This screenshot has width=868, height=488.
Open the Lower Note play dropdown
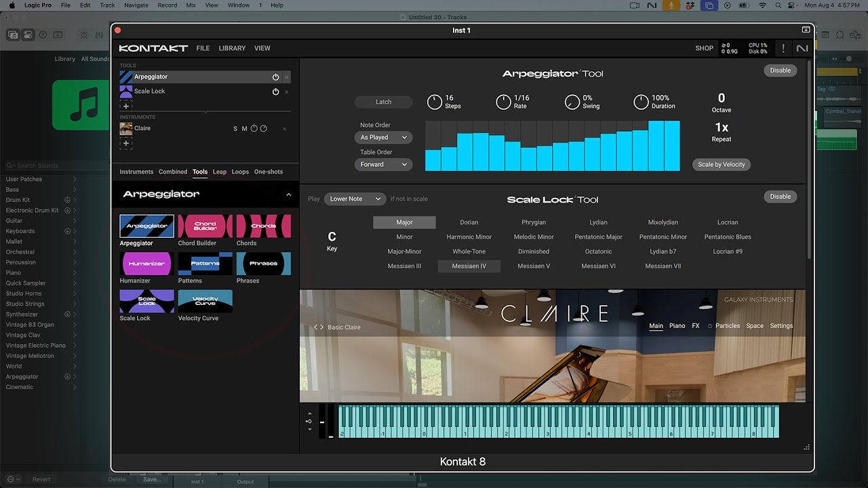click(x=355, y=199)
